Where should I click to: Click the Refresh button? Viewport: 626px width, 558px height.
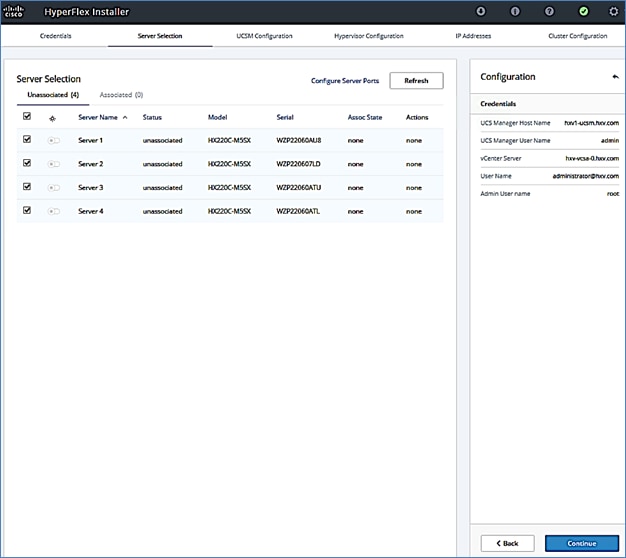point(416,81)
